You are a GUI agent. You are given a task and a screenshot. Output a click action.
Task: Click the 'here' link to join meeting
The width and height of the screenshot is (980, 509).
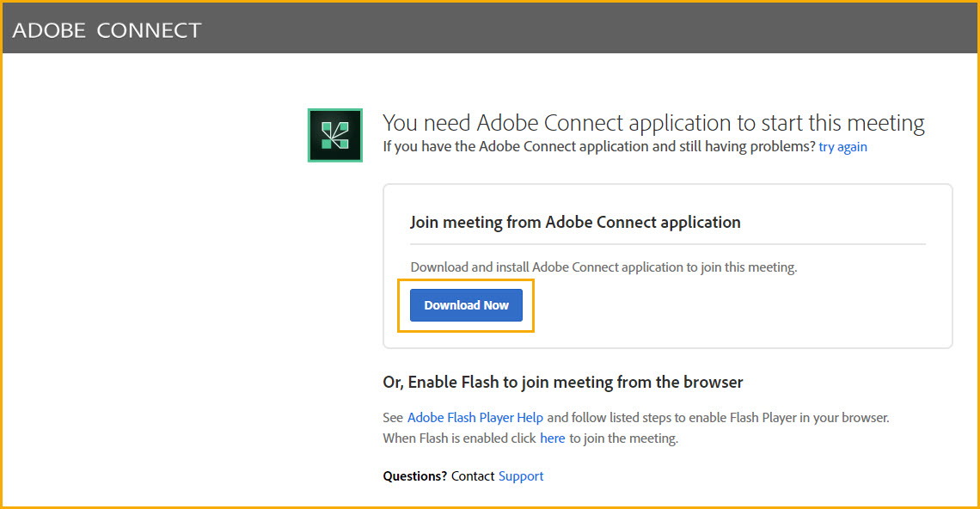click(x=553, y=438)
